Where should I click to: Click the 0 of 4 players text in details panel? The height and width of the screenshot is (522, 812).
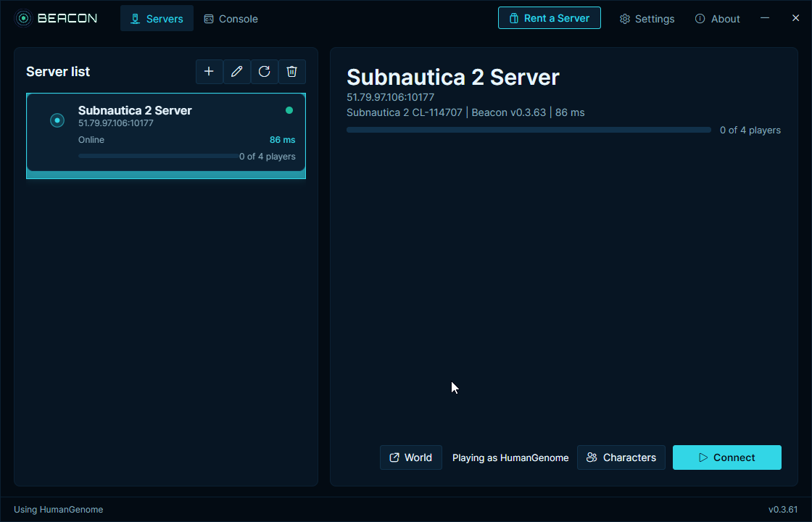pyautogui.click(x=750, y=130)
